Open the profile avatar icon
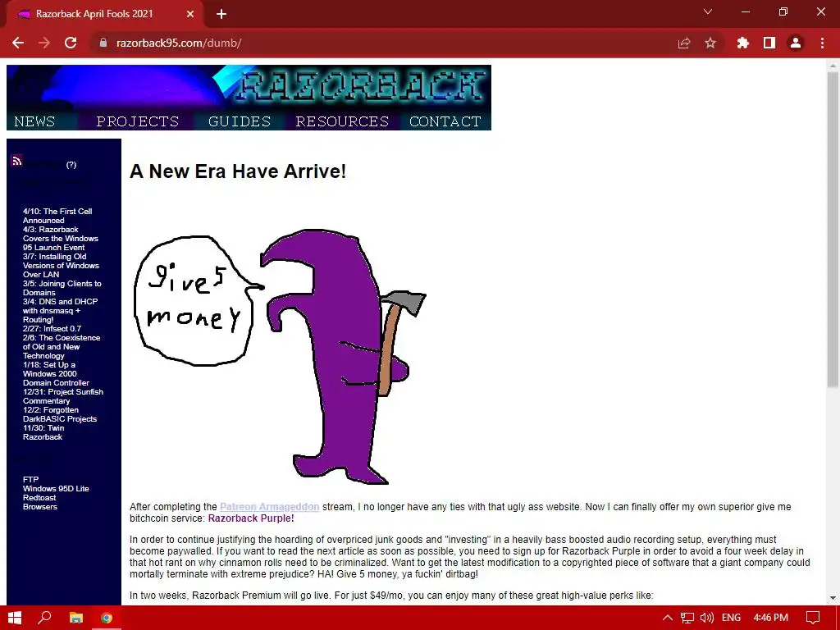The width and height of the screenshot is (840, 630). [796, 43]
